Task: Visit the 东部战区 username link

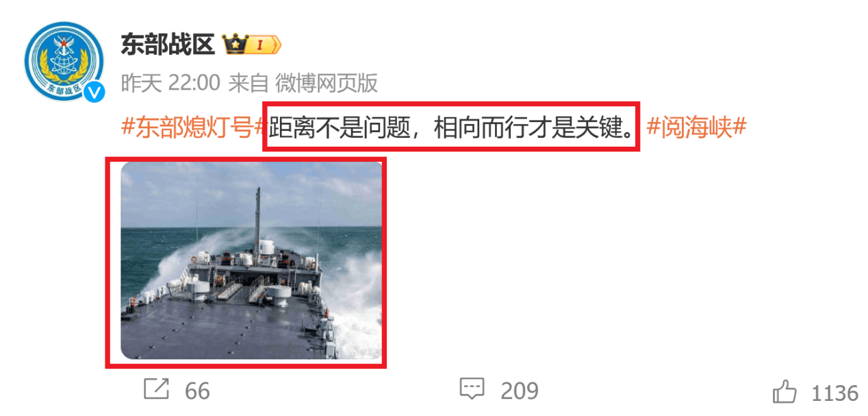Action: click(168, 45)
